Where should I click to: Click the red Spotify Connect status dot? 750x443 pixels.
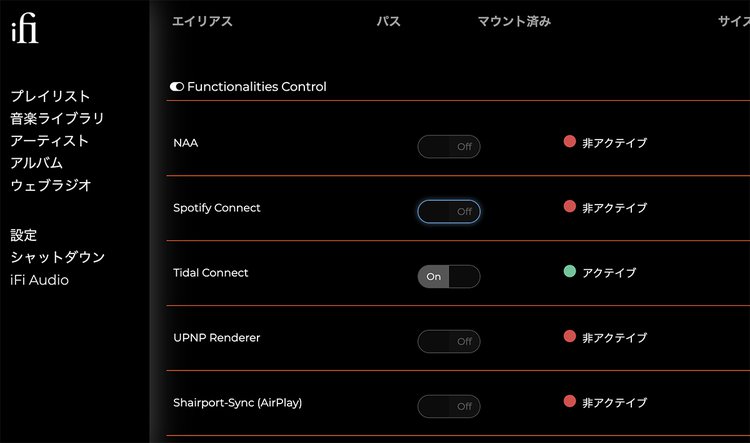(x=570, y=207)
